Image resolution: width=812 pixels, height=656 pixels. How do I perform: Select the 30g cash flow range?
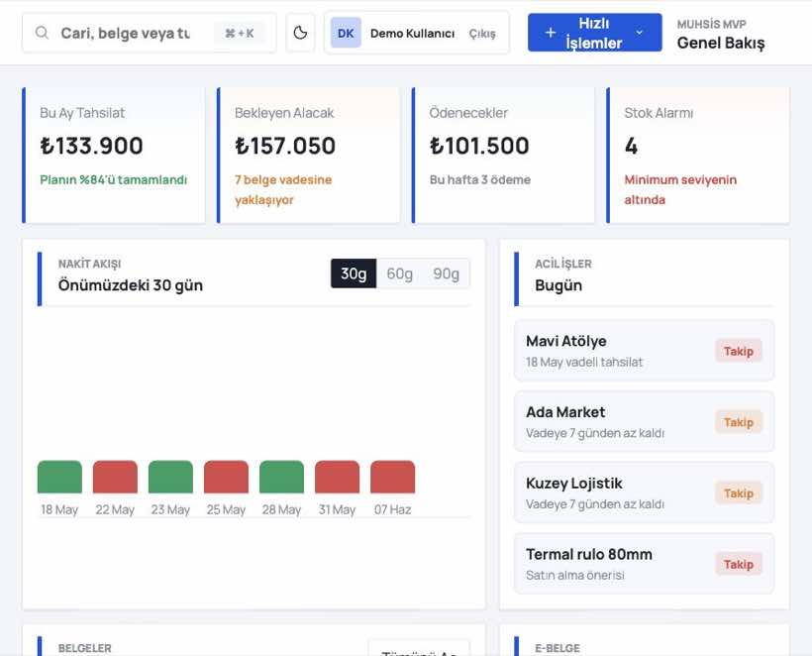tap(354, 273)
